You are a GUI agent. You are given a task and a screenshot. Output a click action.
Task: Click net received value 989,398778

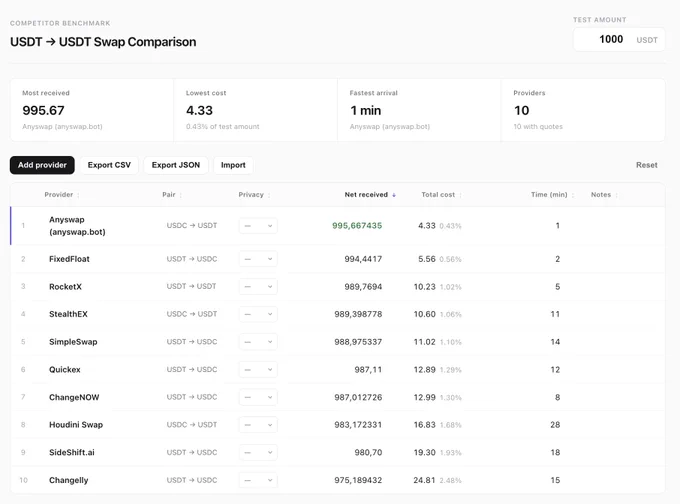(x=358, y=314)
